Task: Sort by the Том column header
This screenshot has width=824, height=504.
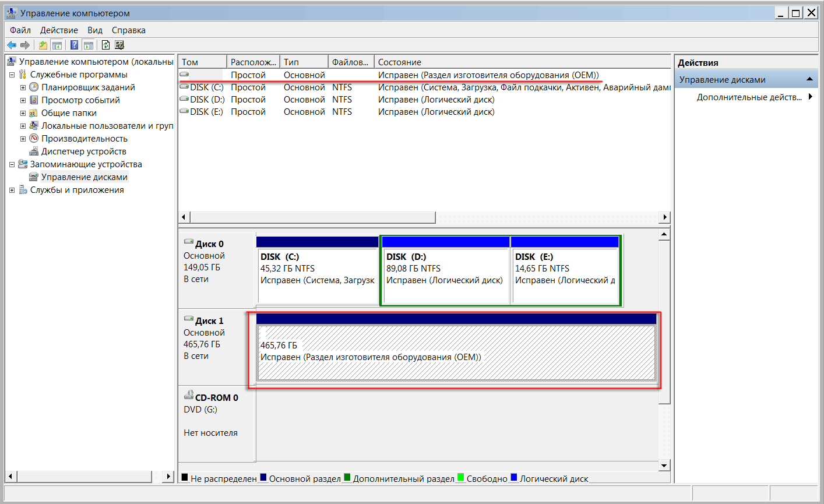Action: point(202,62)
